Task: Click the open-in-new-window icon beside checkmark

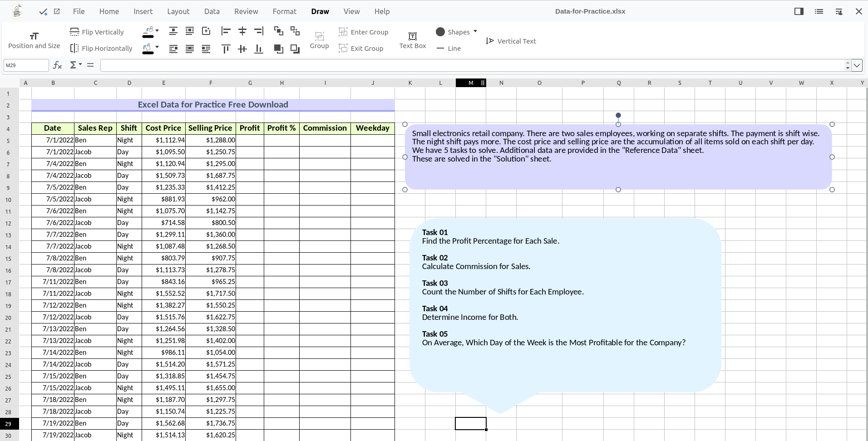Action: 57,11
